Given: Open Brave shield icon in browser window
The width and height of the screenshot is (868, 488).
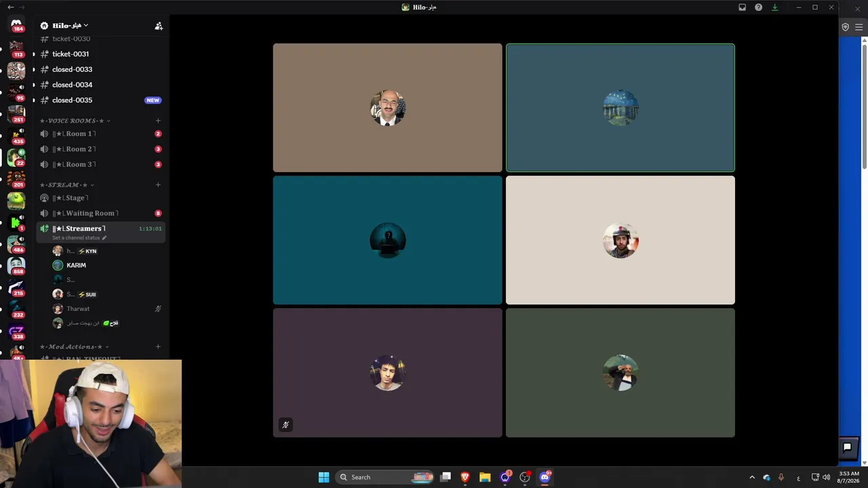Looking at the screenshot, I should [x=846, y=27].
